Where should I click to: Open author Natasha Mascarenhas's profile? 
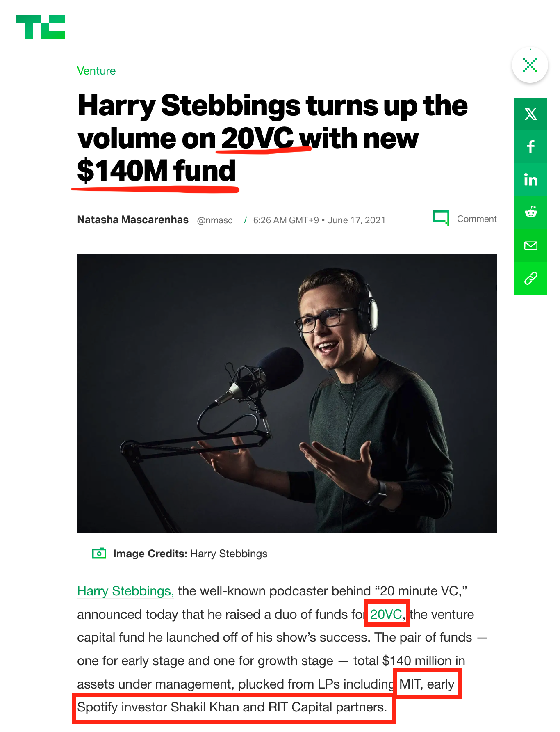point(133,220)
